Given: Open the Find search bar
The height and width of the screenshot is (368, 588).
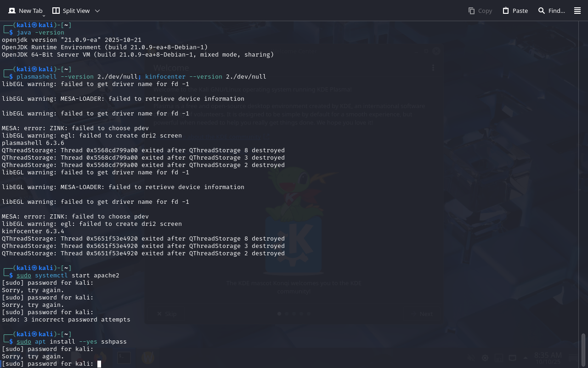Looking at the screenshot, I should click(551, 11).
